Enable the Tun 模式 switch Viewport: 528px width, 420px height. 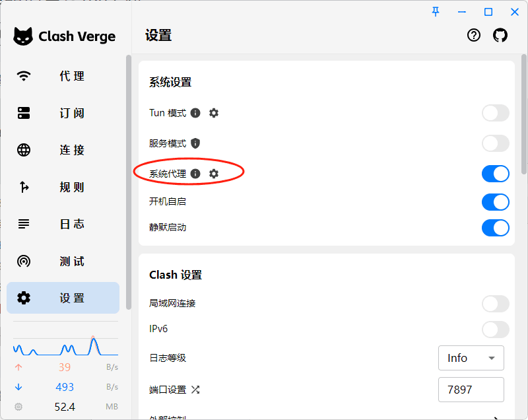496,113
